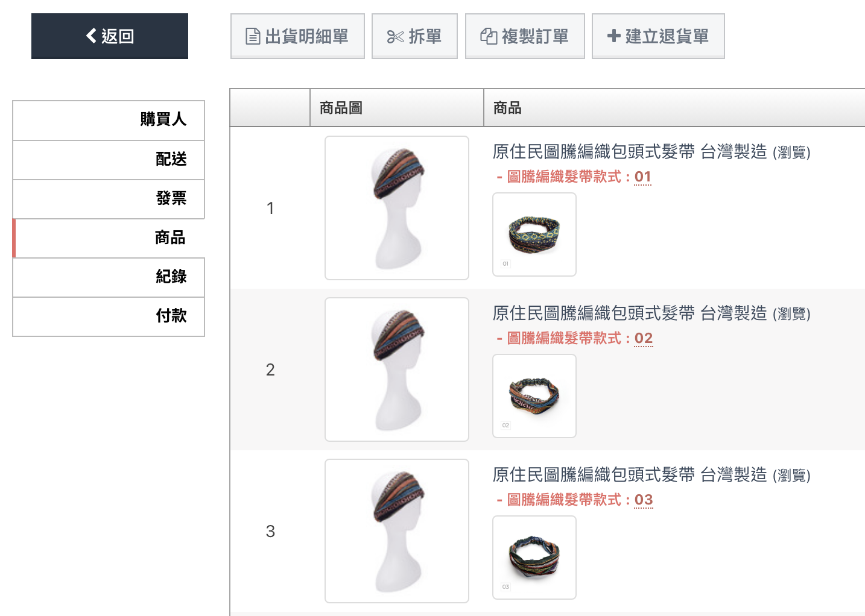
Task: Click the plus icon for 建立退貨單
Action: click(614, 36)
